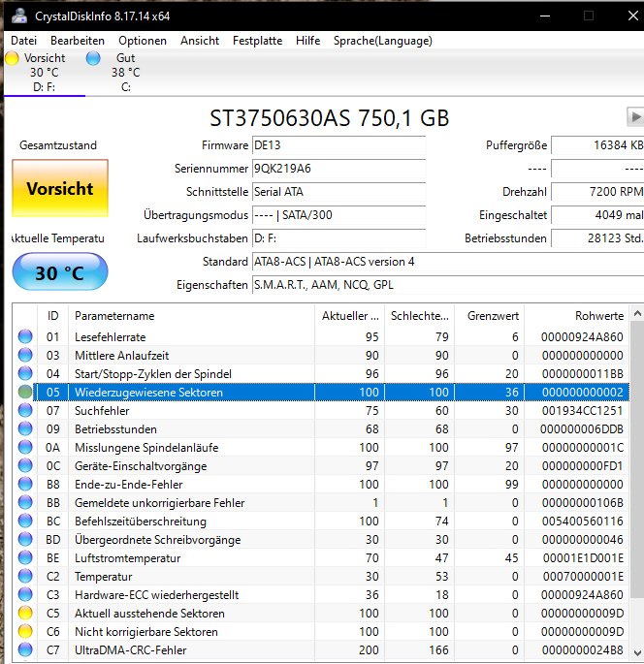The height and width of the screenshot is (664, 644).
Task: Open the Hilfe menu
Action: tap(308, 41)
